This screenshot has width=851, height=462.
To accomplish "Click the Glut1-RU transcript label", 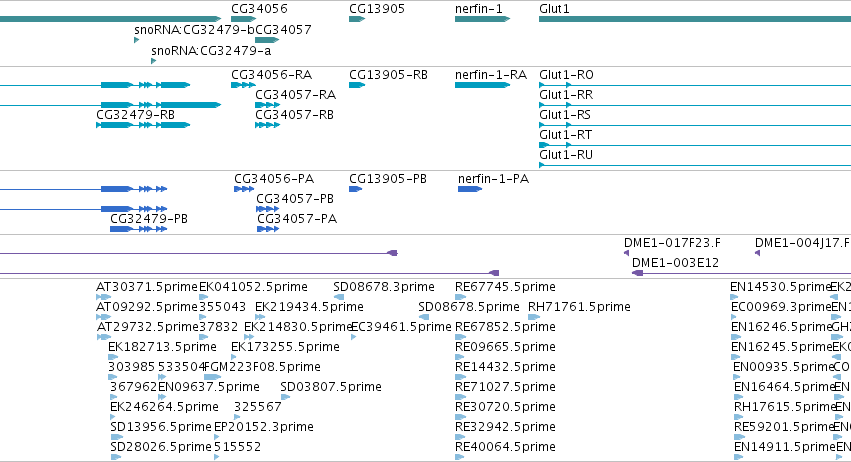I will click(x=566, y=155).
